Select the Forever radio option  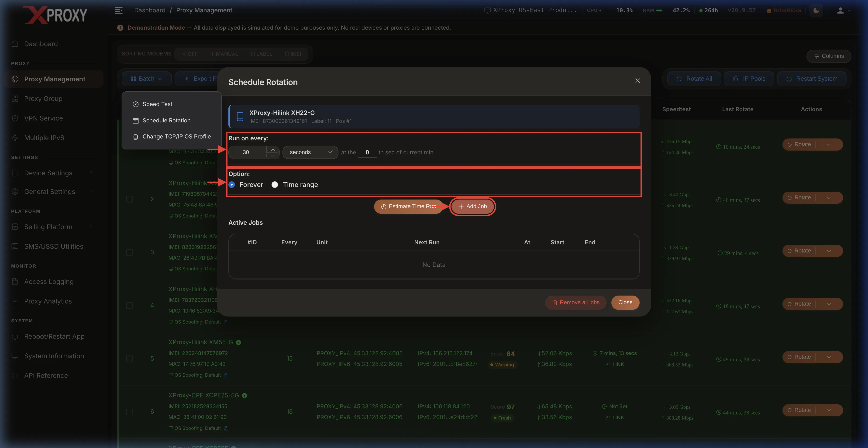[232, 185]
